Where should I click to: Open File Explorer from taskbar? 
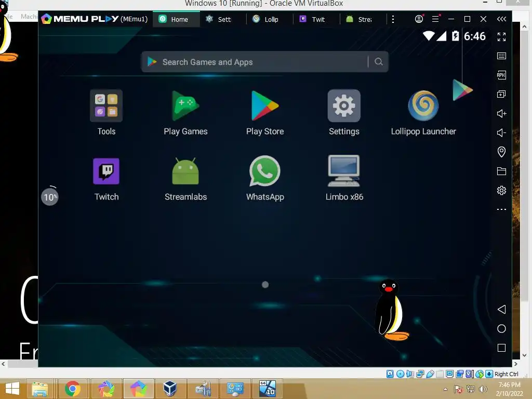tap(40, 389)
